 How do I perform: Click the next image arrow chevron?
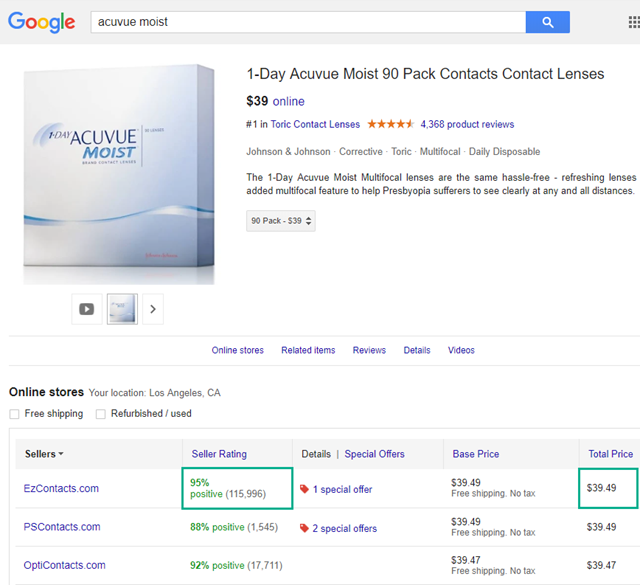(x=153, y=309)
